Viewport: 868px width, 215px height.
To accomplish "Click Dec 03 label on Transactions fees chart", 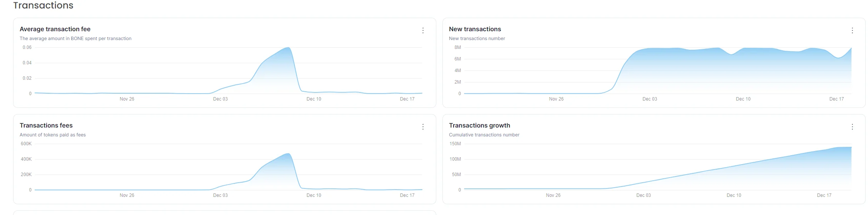I will tap(220, 195).
